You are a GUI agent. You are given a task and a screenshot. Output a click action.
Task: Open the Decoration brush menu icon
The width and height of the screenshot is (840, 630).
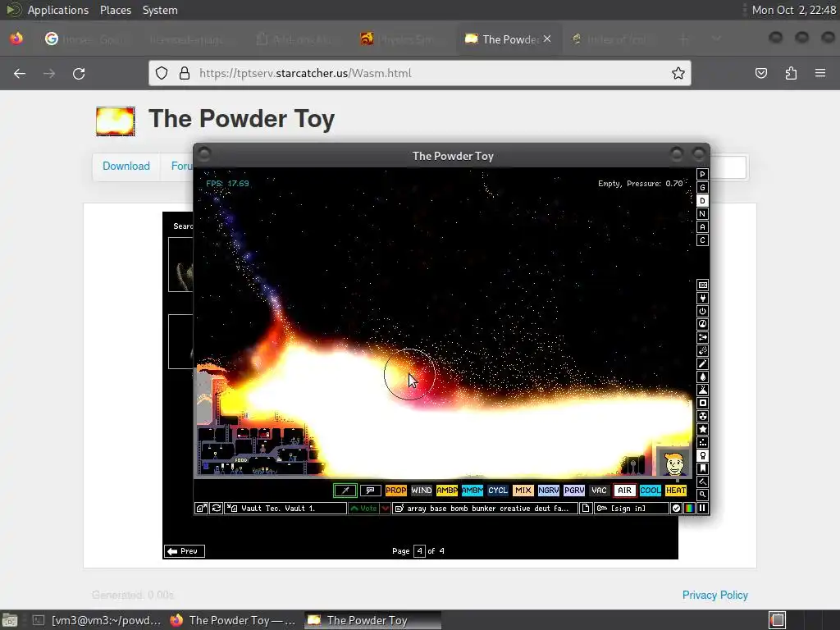702,482
